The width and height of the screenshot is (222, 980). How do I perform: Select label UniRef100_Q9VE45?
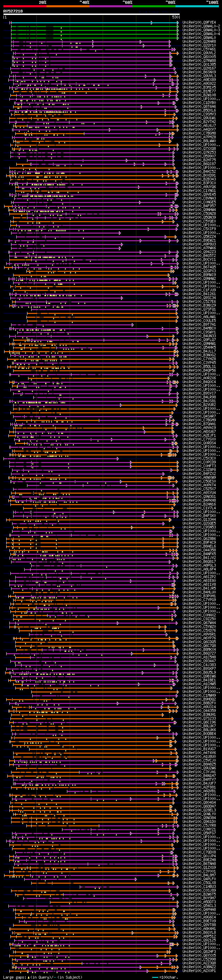199,195
